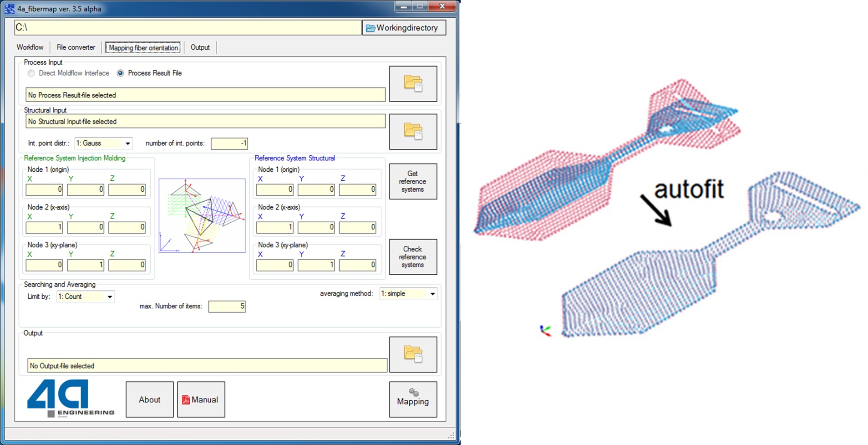868x445 pixels.
Task: Browse for Structural Input file
Action: pos(413,132)
